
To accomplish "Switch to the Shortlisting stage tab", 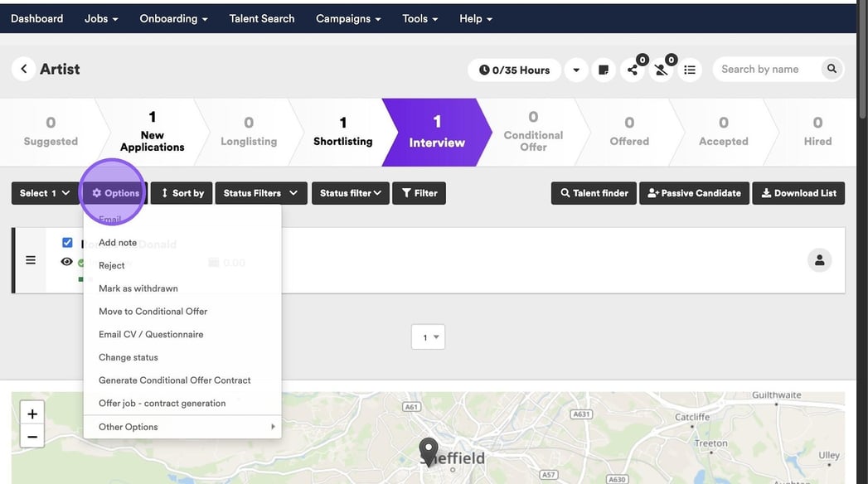I will [x=342, y=133].
